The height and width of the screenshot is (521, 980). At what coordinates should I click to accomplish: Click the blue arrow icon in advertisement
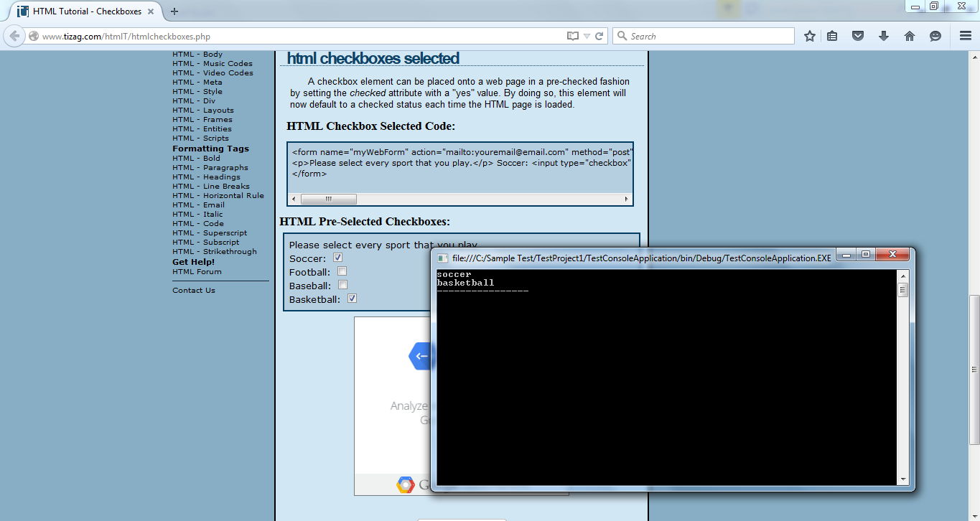coord(421,356)
